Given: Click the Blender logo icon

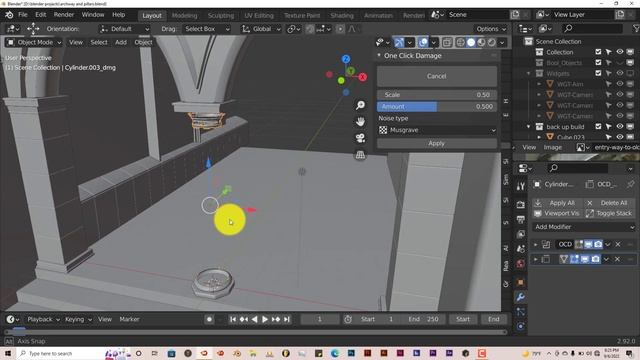Looking at the screenshot, I should (x=9, y=15).
